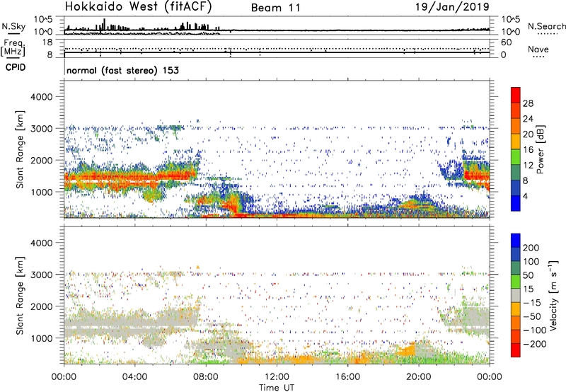Click '1000' on the velocity panel axis
The width and height of the screenshot is (566, 392).
(41, 338)
